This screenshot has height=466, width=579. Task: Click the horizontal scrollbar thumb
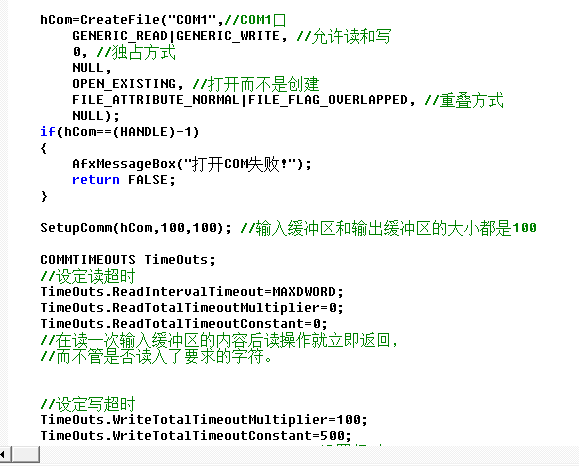click(25, 454)
